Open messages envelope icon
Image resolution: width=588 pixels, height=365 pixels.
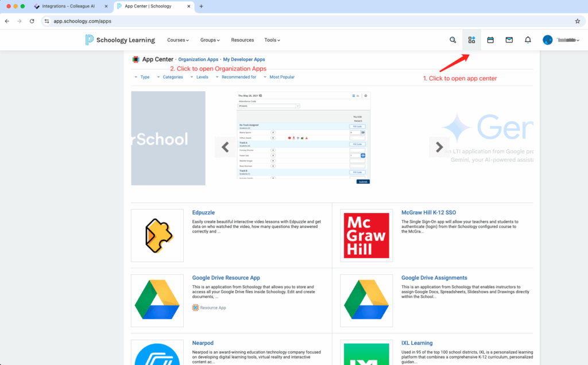coord(509,40)
